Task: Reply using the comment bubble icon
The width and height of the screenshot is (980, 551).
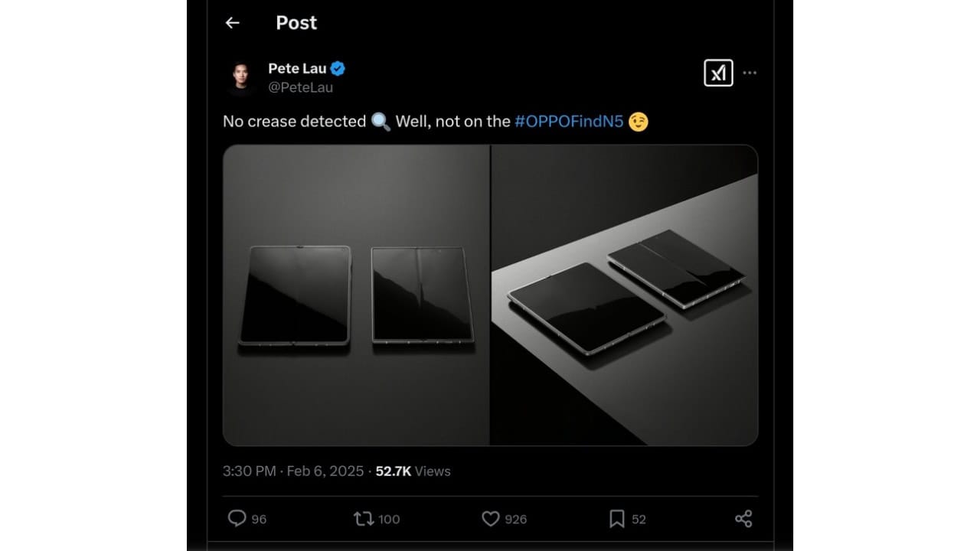Action: click(237, 519)
